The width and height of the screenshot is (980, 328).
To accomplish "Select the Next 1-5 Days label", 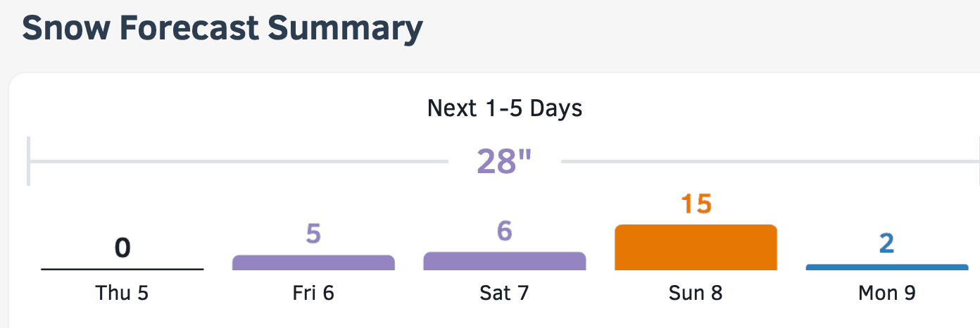I will (x=505, y=109).
